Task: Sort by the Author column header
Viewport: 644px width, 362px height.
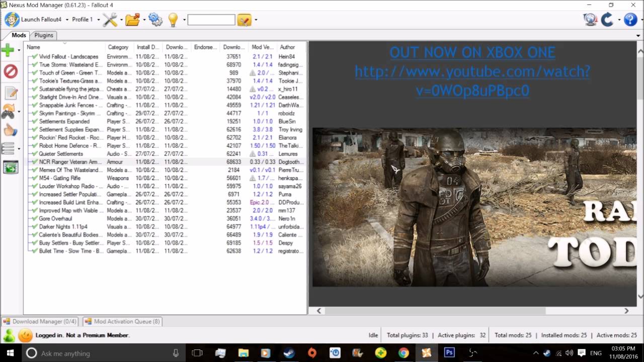Action: [x=288, y=47]
